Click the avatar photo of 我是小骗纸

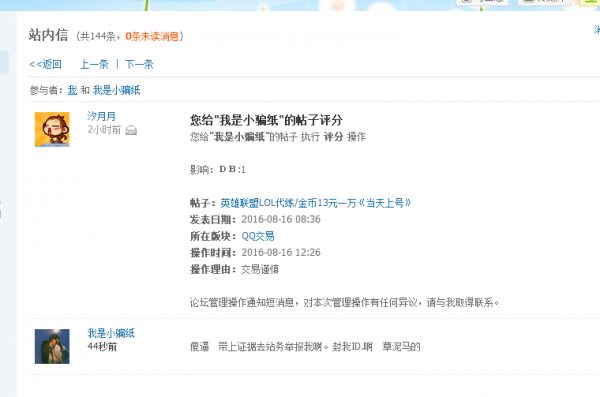pos(52,346)
